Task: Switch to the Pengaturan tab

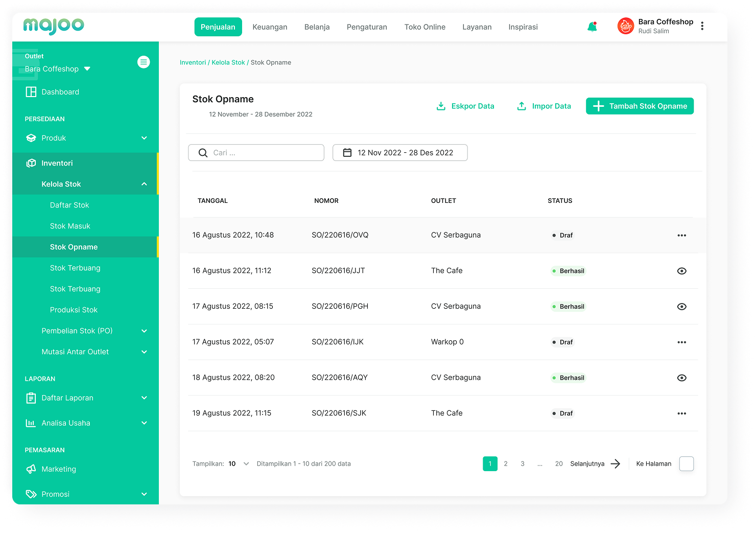Action: (367, 27)
